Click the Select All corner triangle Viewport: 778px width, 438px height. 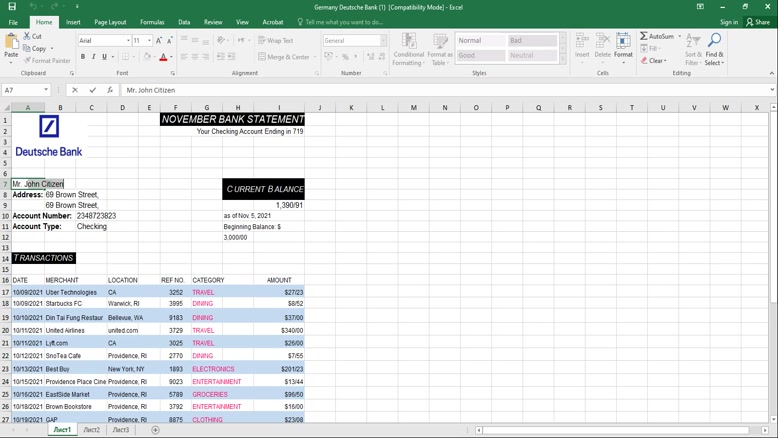coord(6,108)
